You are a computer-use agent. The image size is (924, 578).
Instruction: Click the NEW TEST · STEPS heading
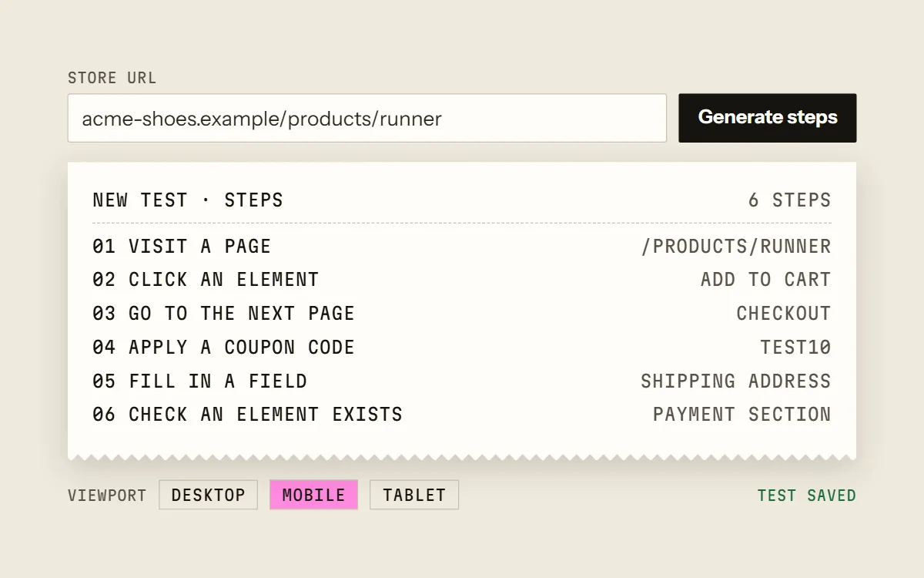(188, 200)
